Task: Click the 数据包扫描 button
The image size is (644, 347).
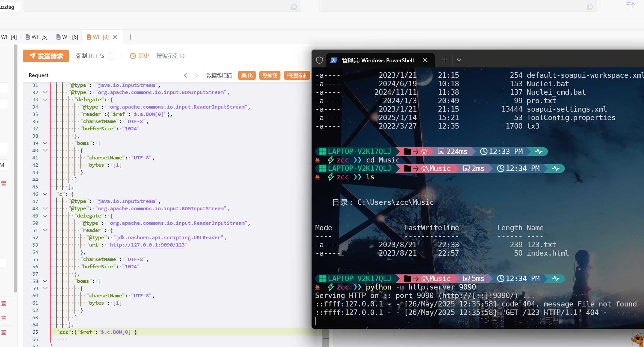Action: (x=219, y=75)
